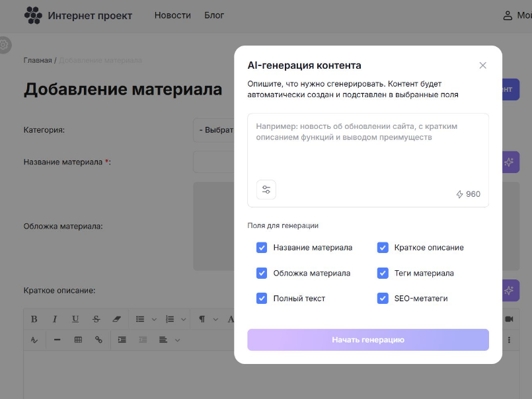Image resolution: width=532 pixels, height=399 pixels.
Task: Go to Главная breadcrumb link
Action: tap(38, 60)
